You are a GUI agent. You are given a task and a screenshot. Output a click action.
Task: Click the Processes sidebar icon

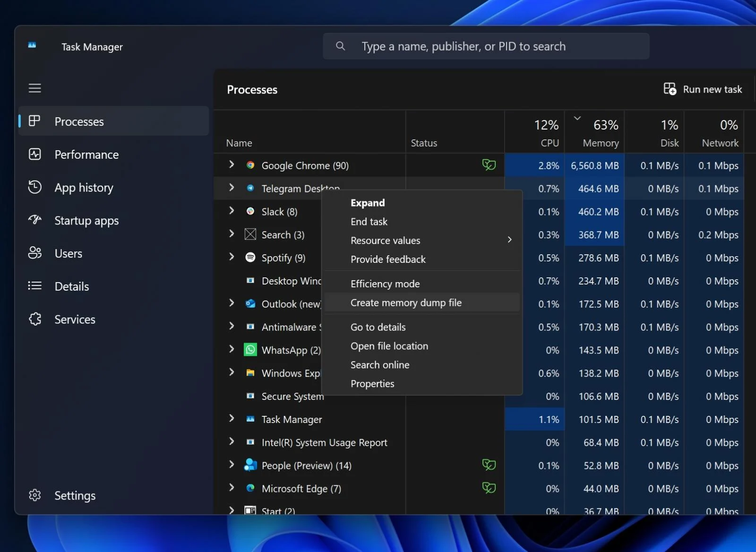[34, 121]
